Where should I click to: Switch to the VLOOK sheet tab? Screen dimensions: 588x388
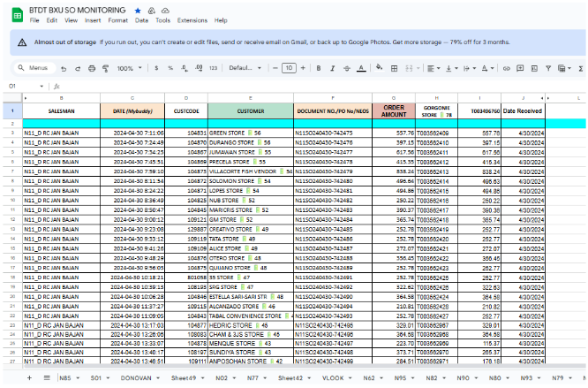(332, 377)
